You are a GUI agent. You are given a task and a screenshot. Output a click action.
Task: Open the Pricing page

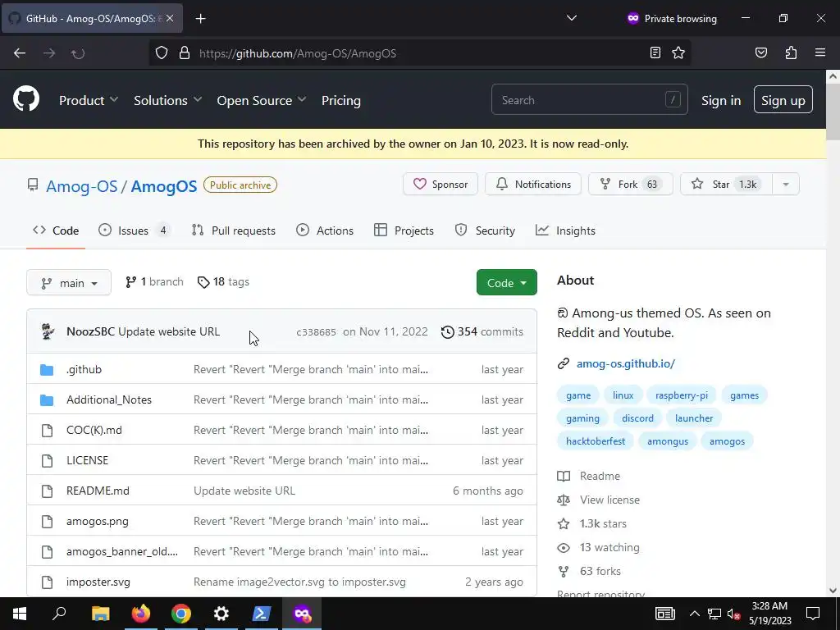(341, 100)
